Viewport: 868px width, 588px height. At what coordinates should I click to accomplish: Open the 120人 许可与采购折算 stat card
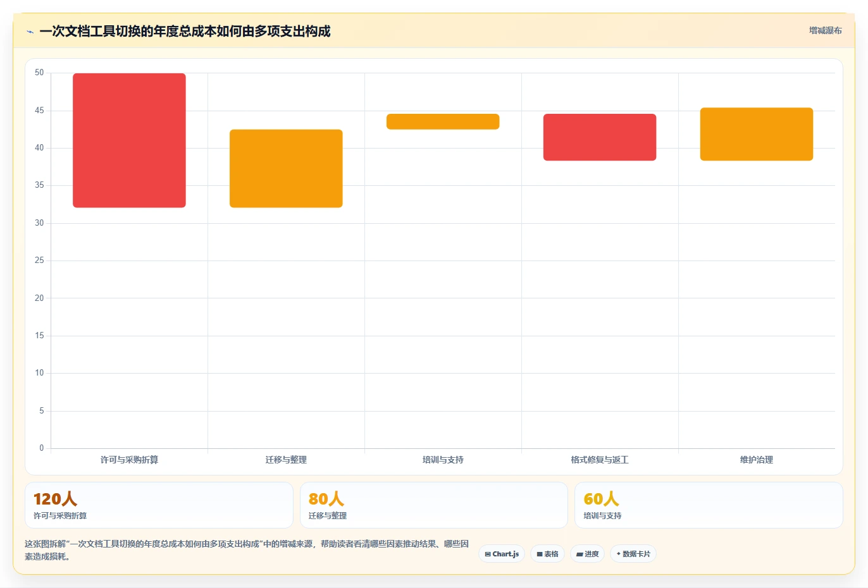[x=159, y=505]
